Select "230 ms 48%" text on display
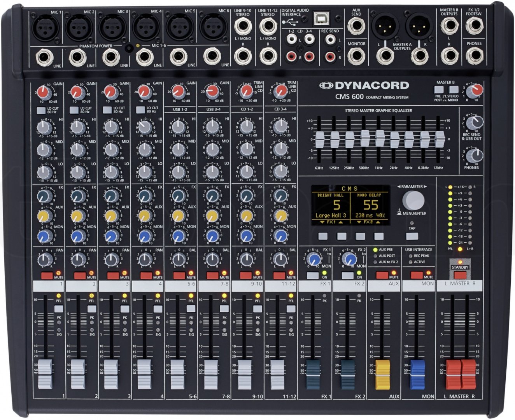The height and width of the screenshot is (420, 515). (x=370, y=215)
